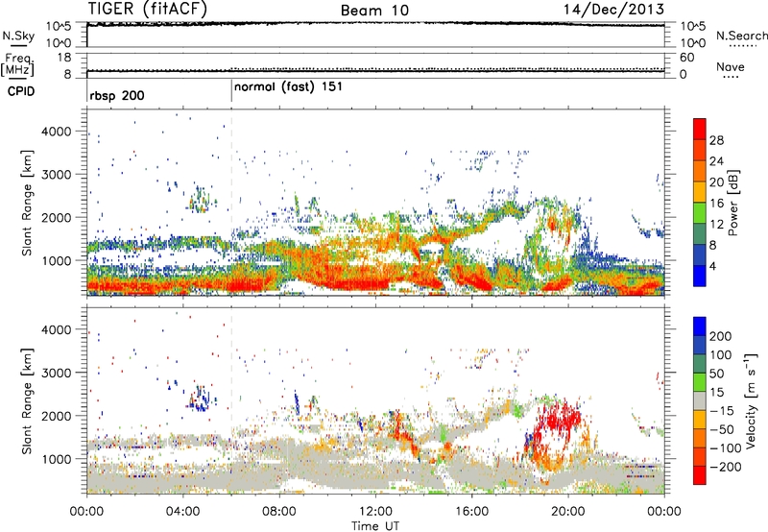Click the '60' right axis label of frequency panel
This screenshot has width=768, height=532.
(x=686, y=58)
